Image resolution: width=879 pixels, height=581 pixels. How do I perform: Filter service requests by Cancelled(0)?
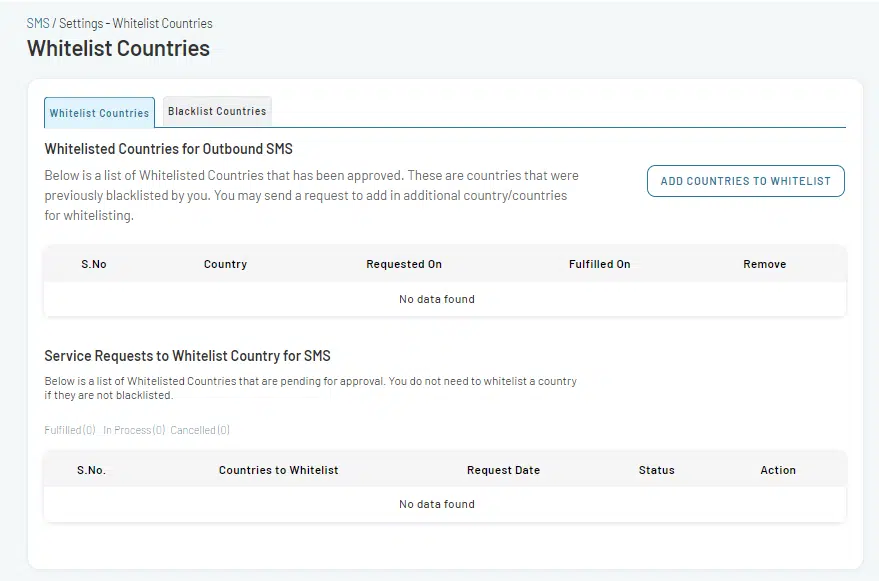click(x=200, y=430)
